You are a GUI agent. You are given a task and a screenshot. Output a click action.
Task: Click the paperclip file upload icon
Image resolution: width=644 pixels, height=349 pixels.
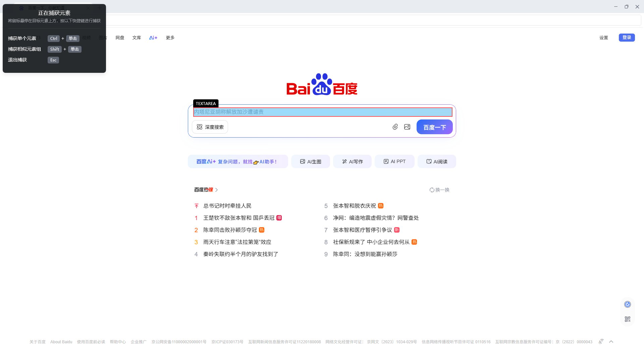(395, 127)
